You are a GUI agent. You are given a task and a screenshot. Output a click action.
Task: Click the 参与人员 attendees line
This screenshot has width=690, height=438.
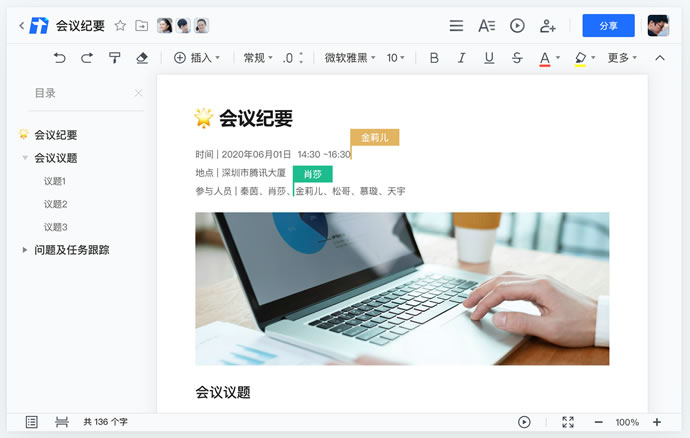(301, 191)
